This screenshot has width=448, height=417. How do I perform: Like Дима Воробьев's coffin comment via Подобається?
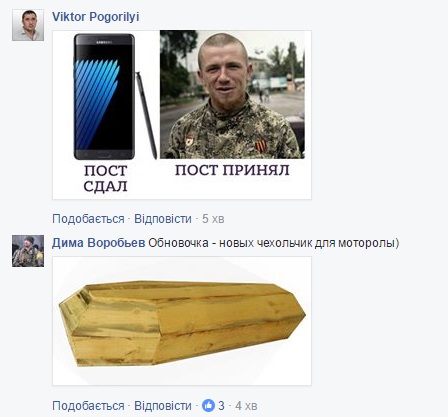click(x=88, y=406)
